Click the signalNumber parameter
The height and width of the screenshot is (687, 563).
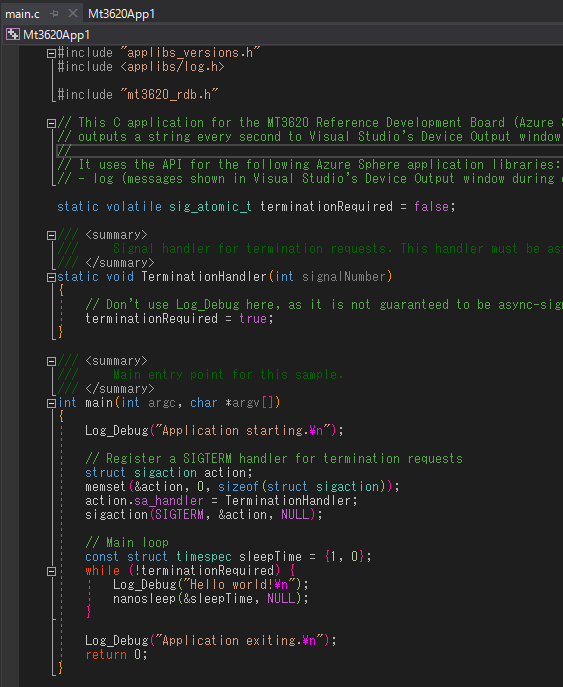coord(344,277)
